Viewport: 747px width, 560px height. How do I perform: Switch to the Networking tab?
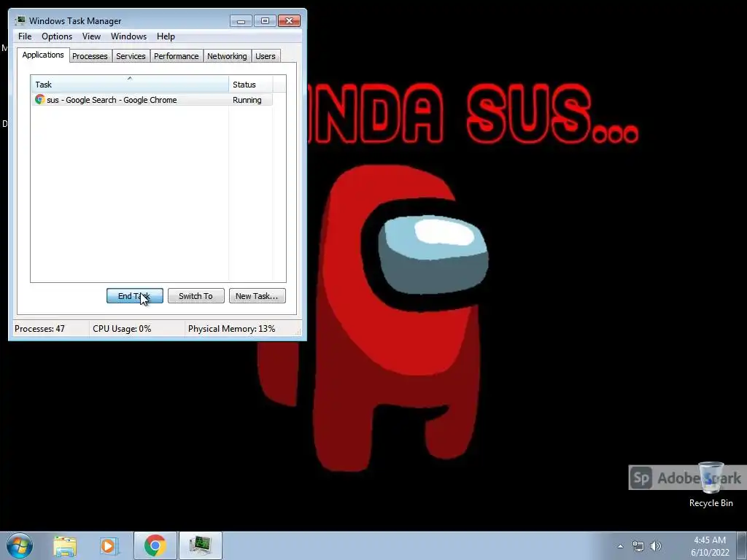tap(227, 56)
